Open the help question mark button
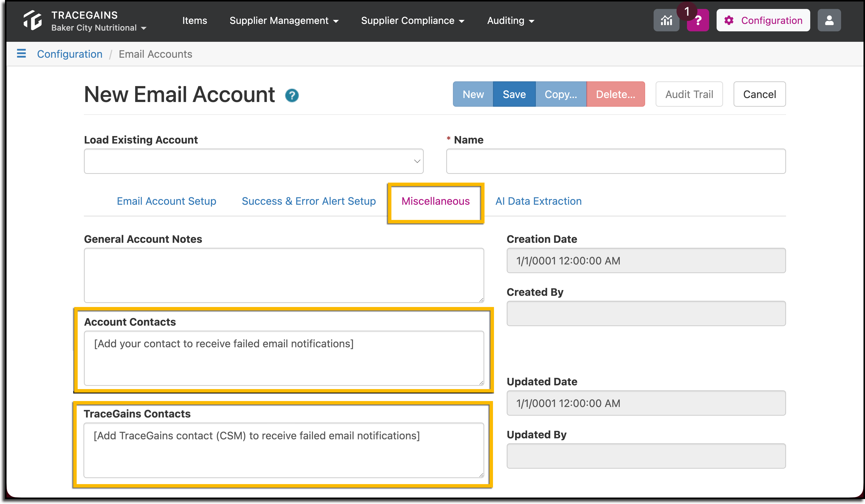This screenshot has height=504, width=865. (x=698, y=21)
